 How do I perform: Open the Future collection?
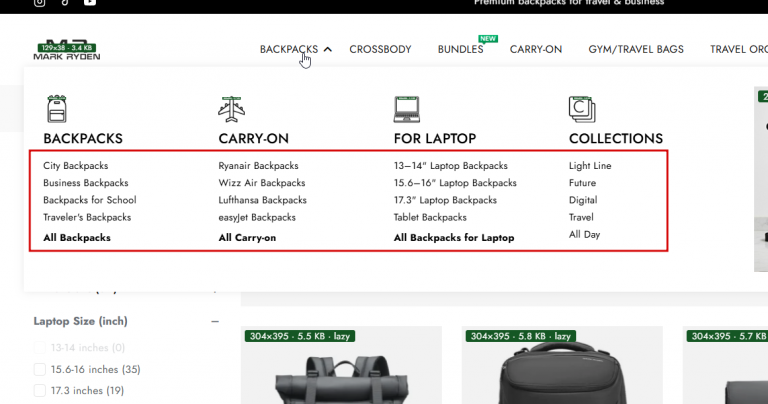click(x=582, y=183)
